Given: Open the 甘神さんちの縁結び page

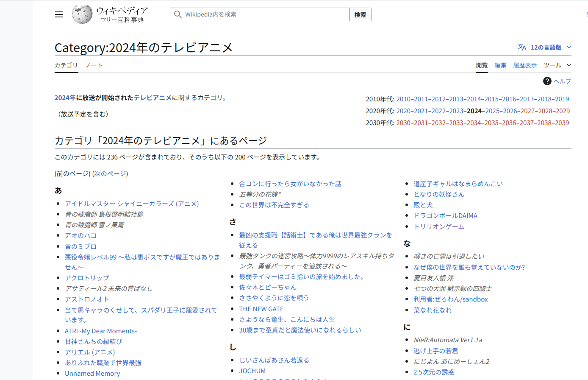Looking at the screenshot, I should click(93, 341).
